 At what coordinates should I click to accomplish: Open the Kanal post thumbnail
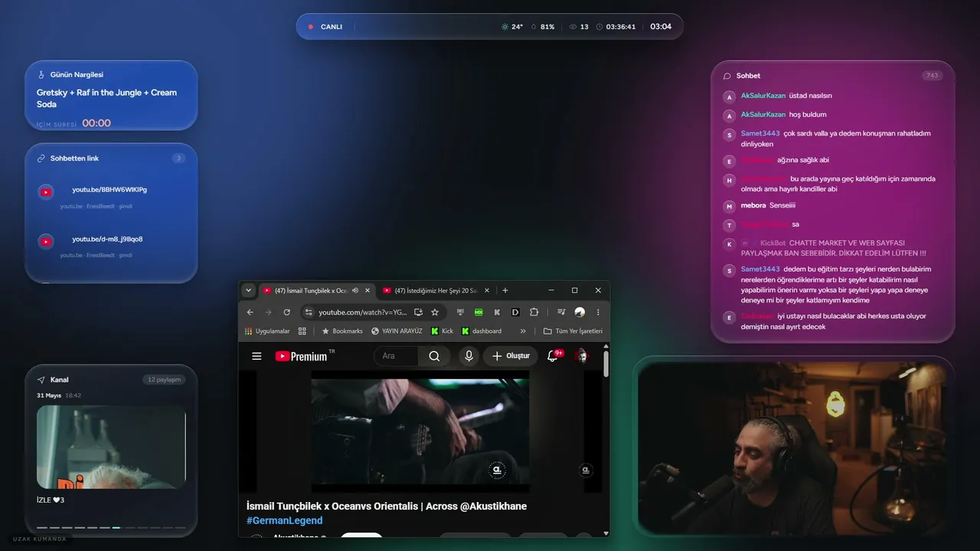pos(111,447)
